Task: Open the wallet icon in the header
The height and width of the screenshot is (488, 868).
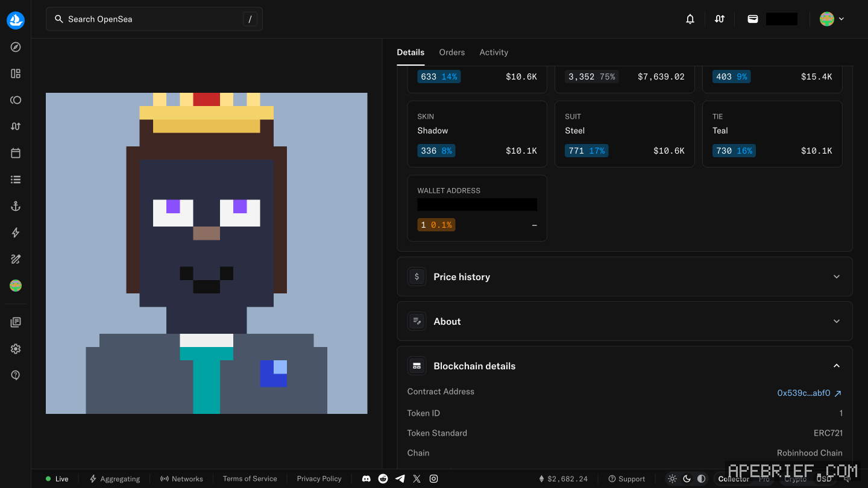Action: coord(752,19)
